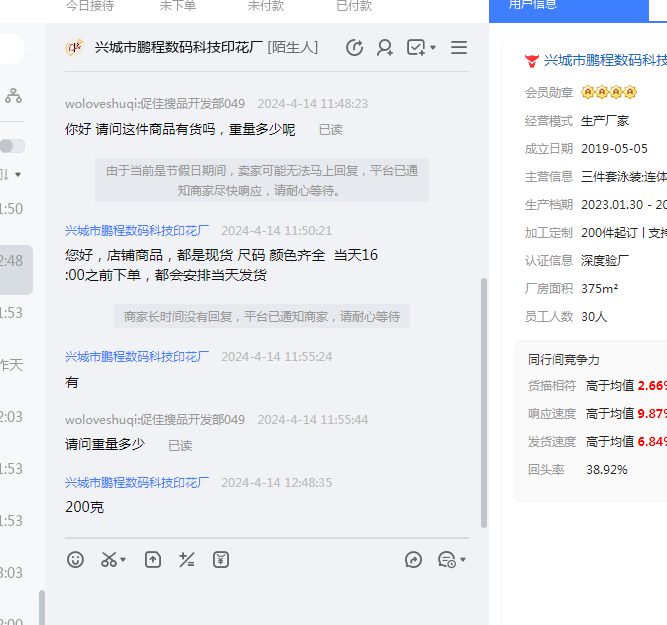Image resolution: width=667 pixels, height=625 pixels.
Task: Expand the quick reply history dropdown arrow
Action: click(x=463, y=561)
